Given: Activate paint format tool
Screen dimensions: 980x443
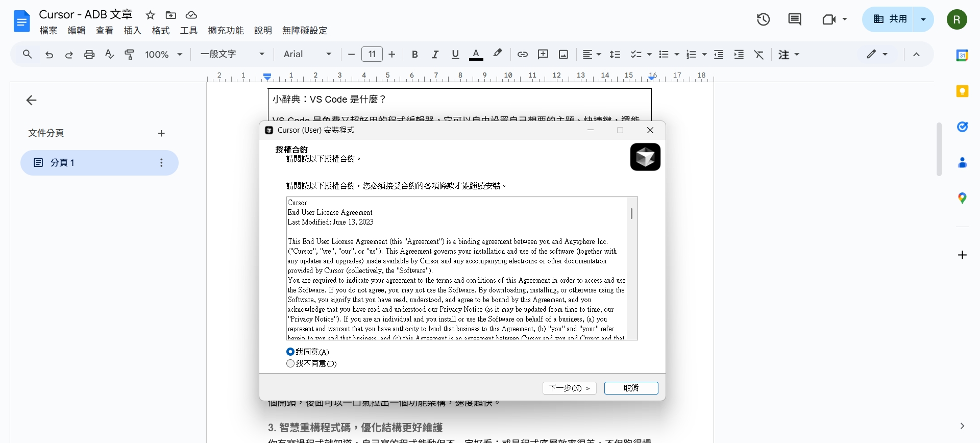Looking at the screenshot, I should click(x=130, y=54).
